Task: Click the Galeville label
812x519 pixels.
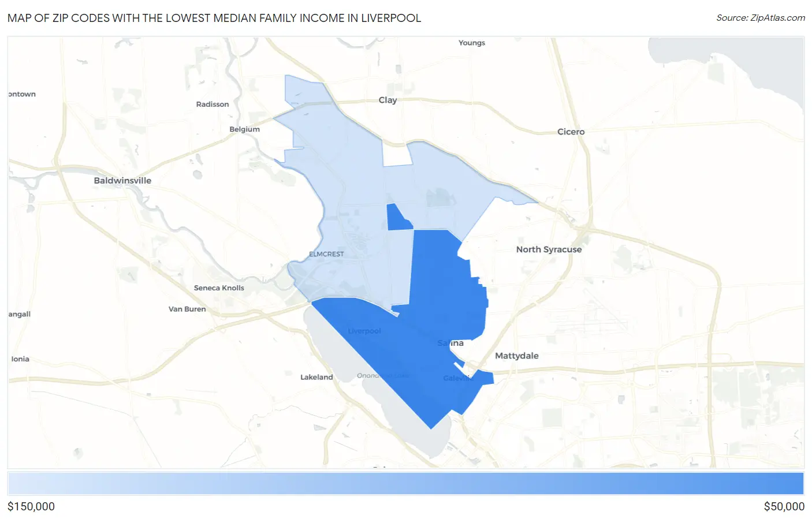Action: pyautogui.click(x=458, y=378)
